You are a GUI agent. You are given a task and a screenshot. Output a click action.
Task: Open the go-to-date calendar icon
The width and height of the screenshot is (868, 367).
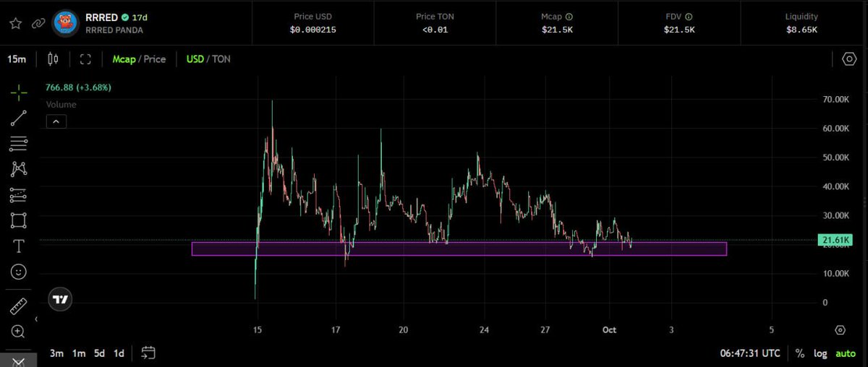(x=148, y=353)
